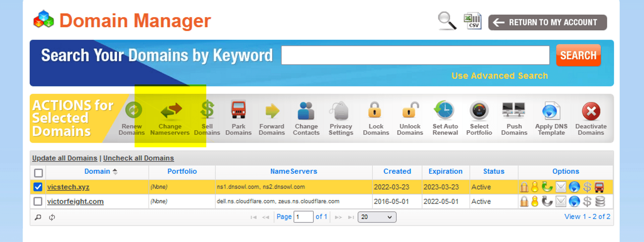Click the Forward Domains arrow icon
This screenshot has height=242, width=644.
click(x=272, y=111)
